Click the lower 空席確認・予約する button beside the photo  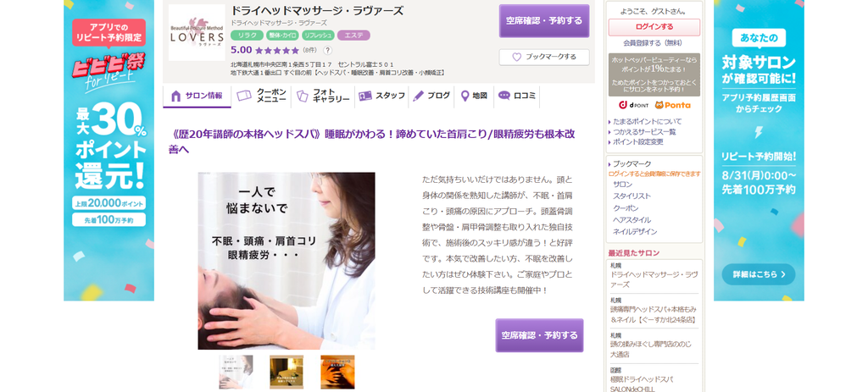(539, 335)
